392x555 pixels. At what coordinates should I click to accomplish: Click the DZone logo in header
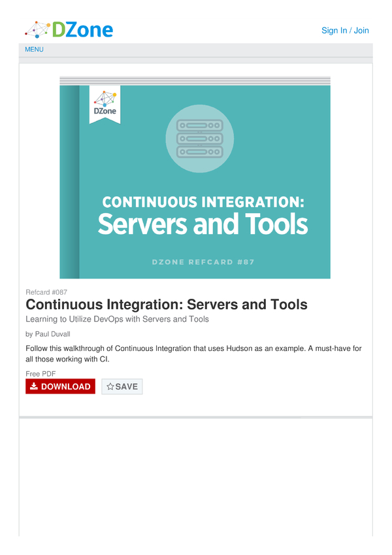(69, 29)
